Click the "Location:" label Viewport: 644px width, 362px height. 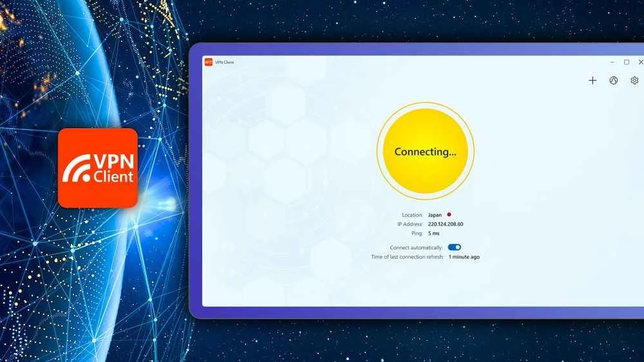coord(412,215)
